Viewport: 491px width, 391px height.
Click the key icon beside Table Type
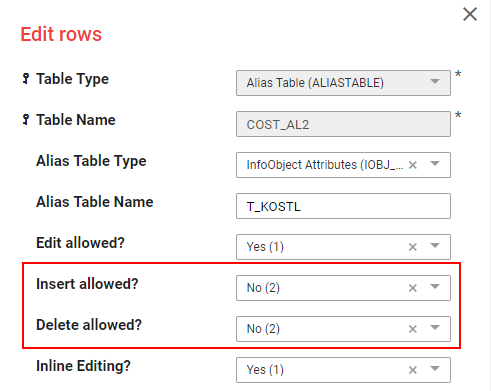pyautogui.click(x=26, y=79)
